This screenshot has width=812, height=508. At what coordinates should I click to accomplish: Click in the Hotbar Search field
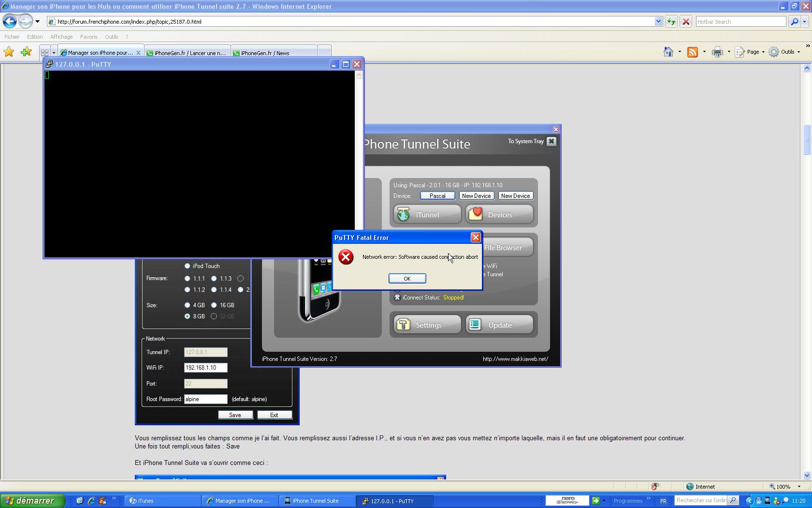tap(740, 21)
